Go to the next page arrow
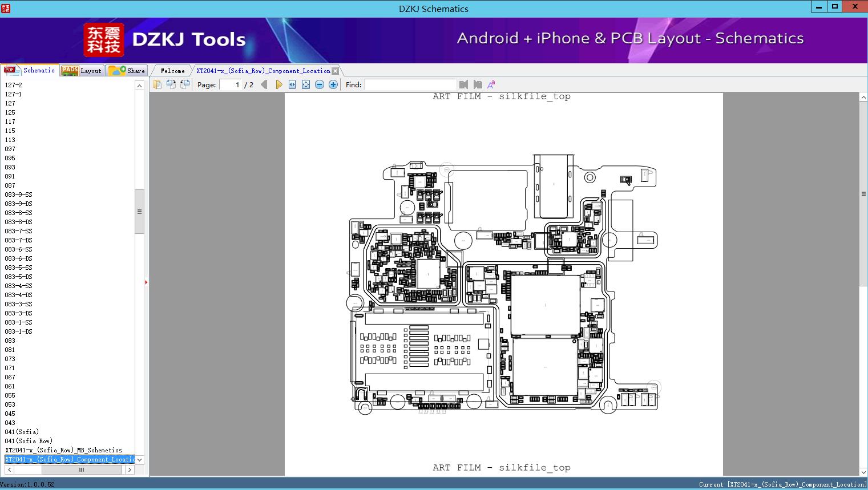 [x=278, y=84]
